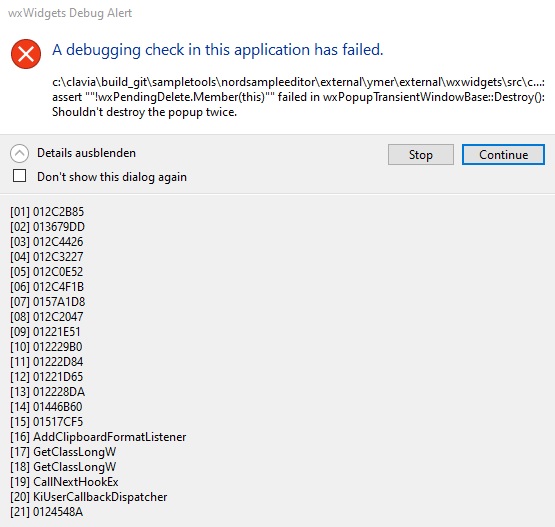The width and height of the screenshot is (555, 527).
Task: Select stack frame [04] 012C3227
Action: [x=47, y=257]
